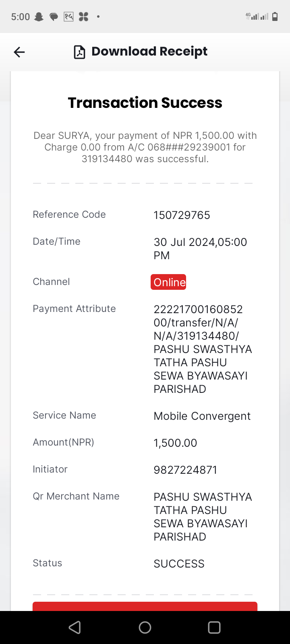
Task: Tap the Transaction Success heading
Action: tap(145, 103)
